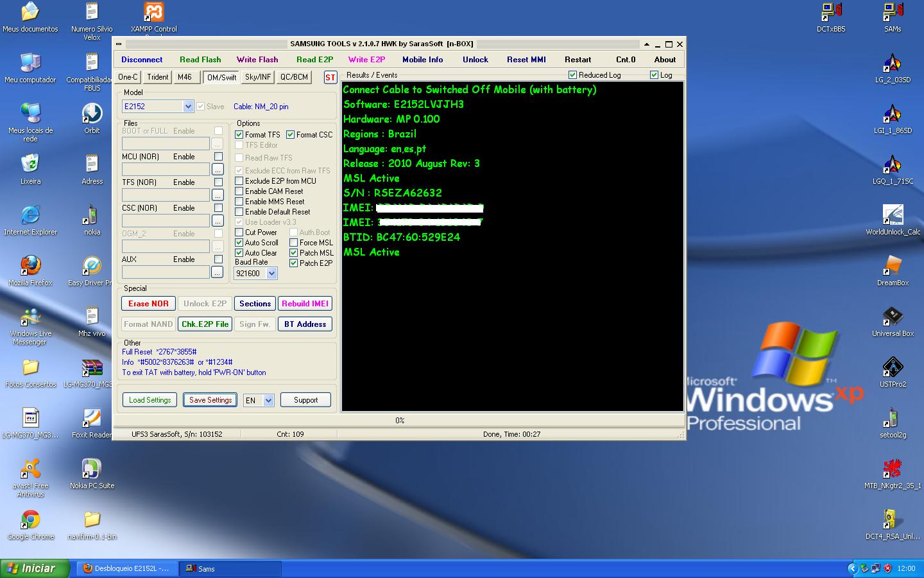Viewport: 924px width, 578px height.
Task: Click the Sections button
Action: tap(255, 304)
